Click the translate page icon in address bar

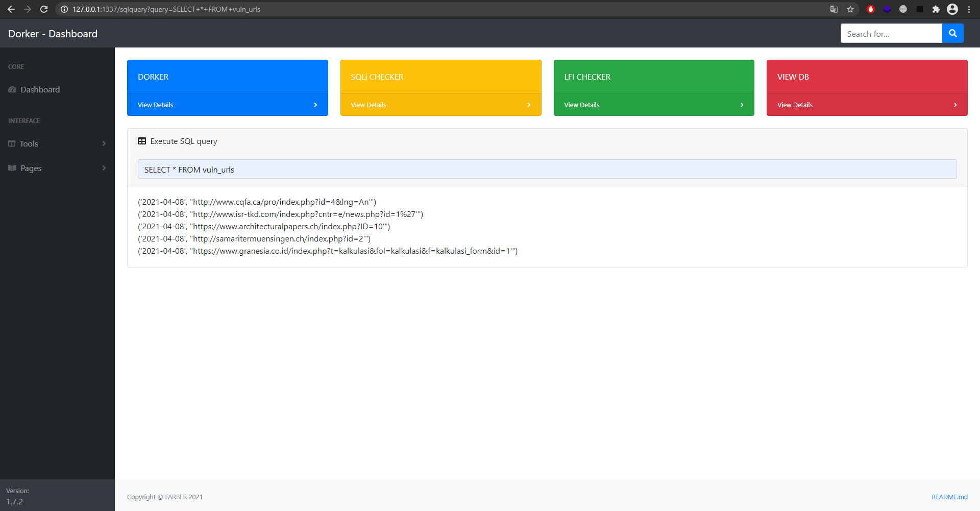[x=834, y=9]
